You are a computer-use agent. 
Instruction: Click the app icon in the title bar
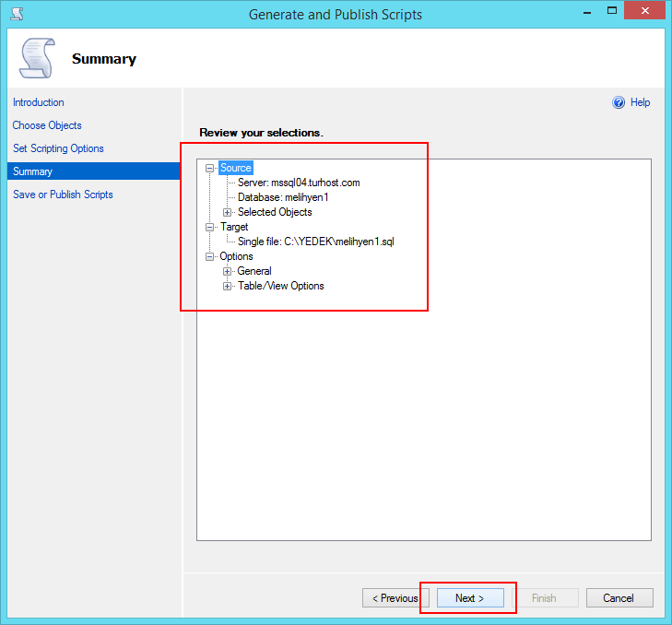tap(16, 14)
